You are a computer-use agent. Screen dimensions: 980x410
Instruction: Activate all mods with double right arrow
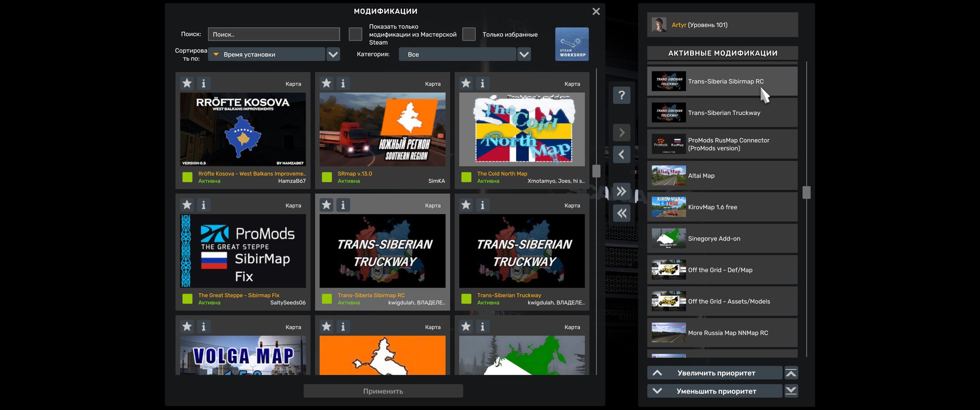coord(622,191)
